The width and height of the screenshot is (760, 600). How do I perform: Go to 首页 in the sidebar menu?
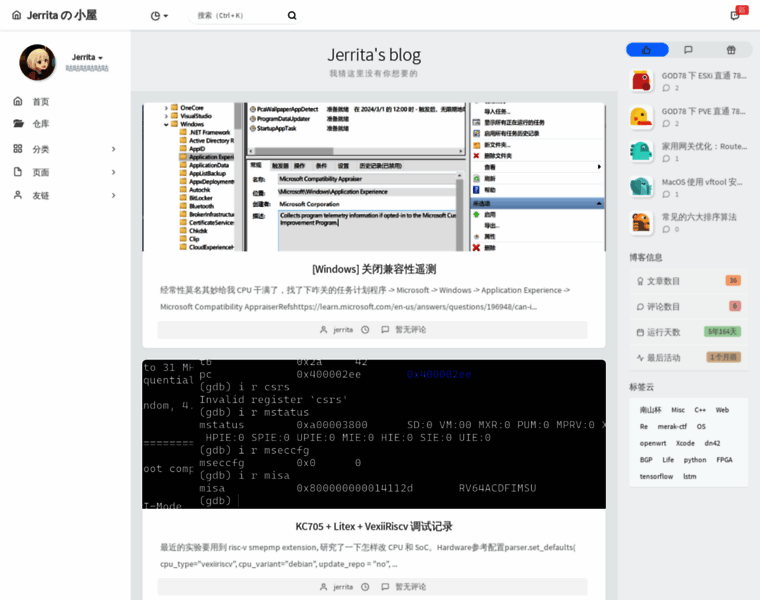[40, 102]
